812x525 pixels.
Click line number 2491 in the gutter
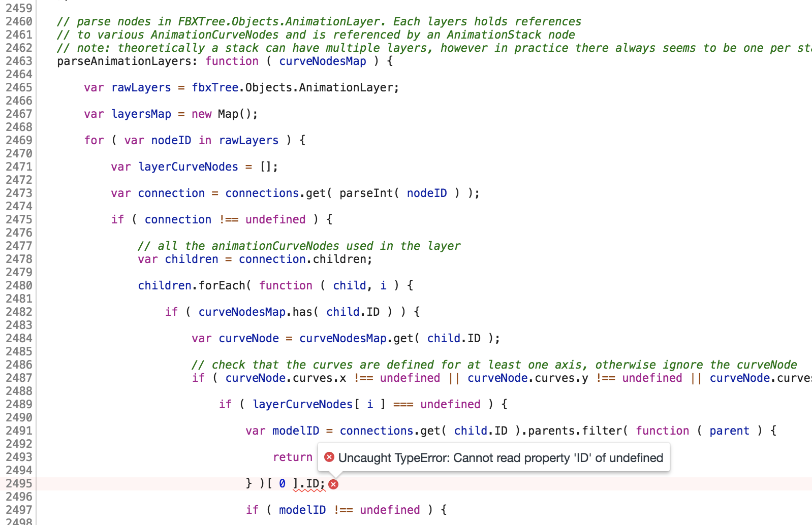coord(19,431)
